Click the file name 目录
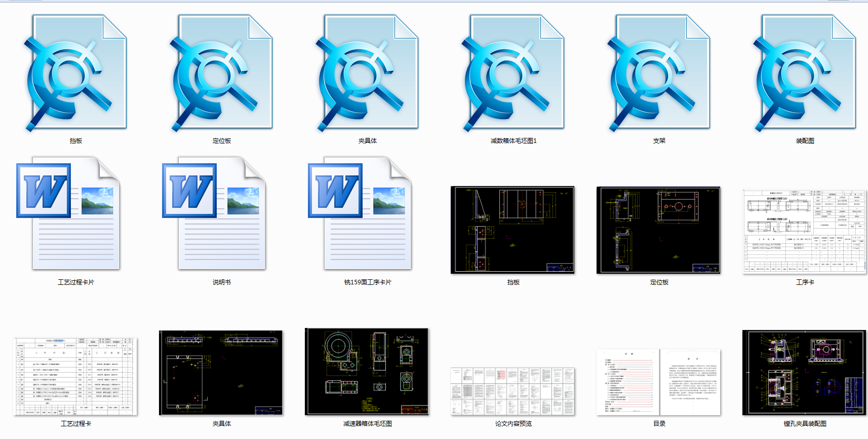 (x=659, y=424)
